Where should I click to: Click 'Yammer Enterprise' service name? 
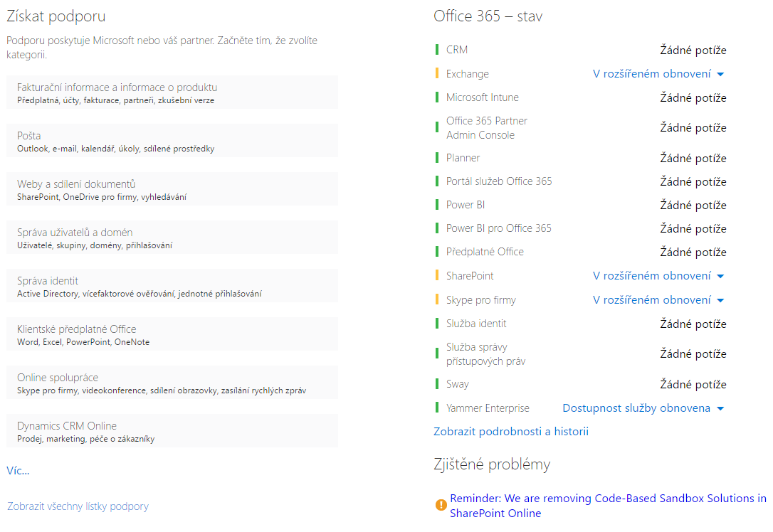coord(488,408)
